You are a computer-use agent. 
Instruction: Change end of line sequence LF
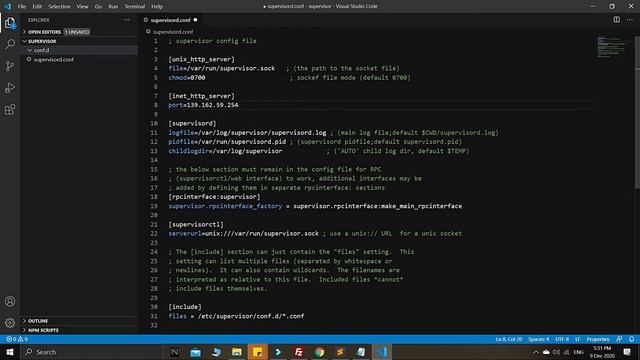(578, 339)
